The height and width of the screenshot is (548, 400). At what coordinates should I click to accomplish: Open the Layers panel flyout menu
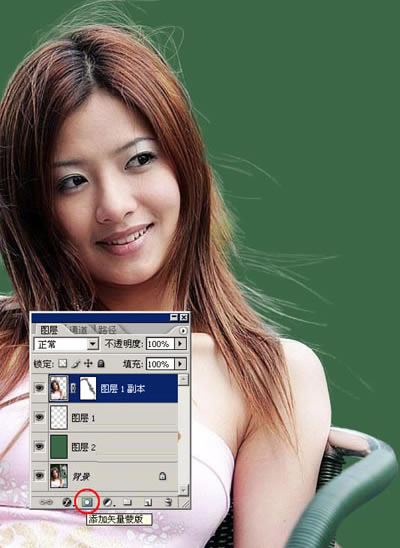point(183,330)
